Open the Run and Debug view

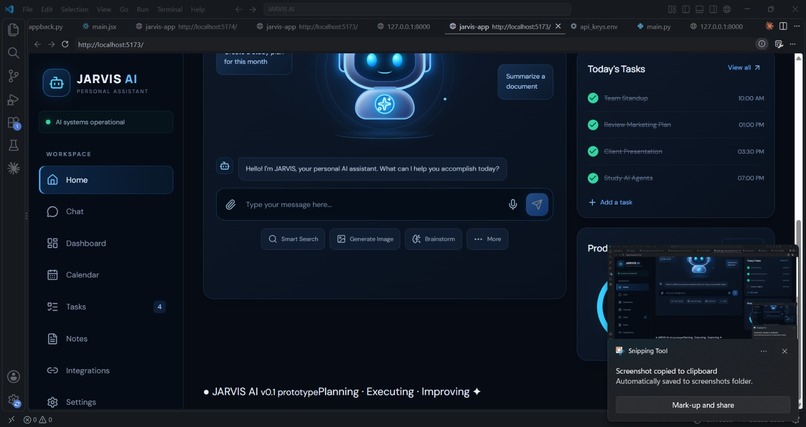click(x=13, y=100)
